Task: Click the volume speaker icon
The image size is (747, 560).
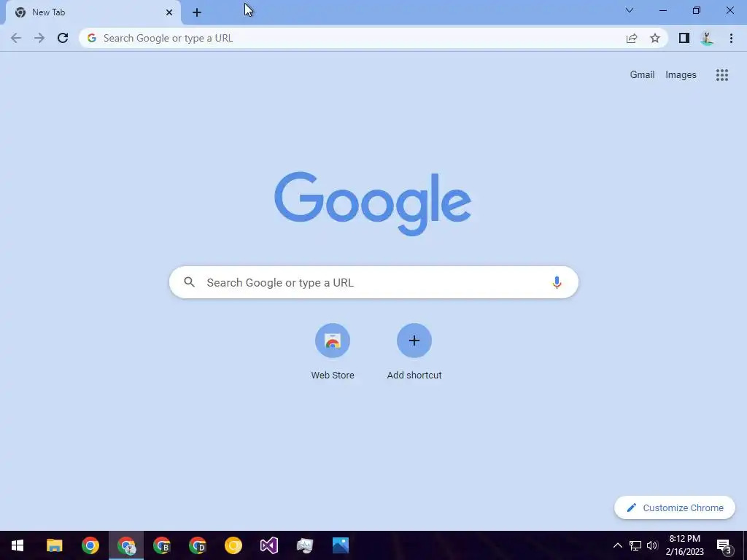Action: point(652,545)
